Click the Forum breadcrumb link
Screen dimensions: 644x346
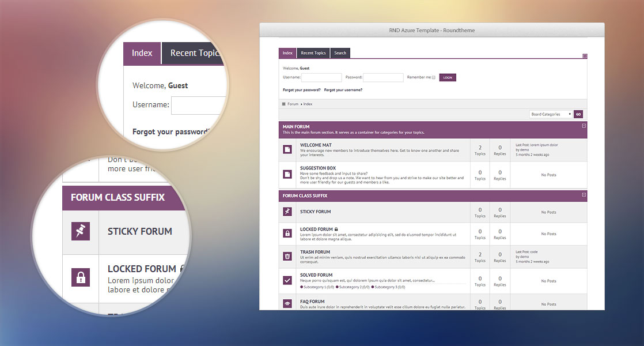pos(293,104)
